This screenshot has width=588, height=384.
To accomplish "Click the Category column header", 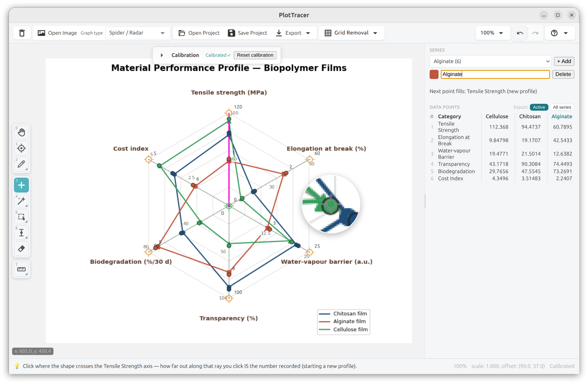I will [x=449, y=117].
